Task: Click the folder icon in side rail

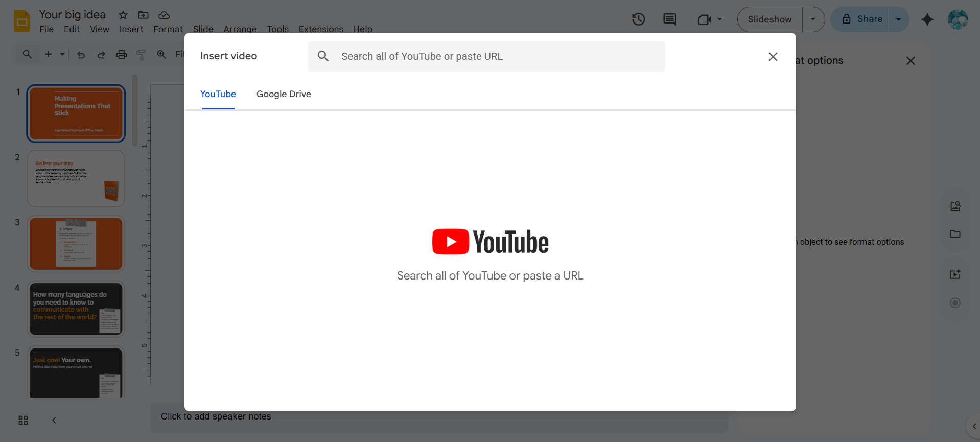Action: click(x=955, y=234)
